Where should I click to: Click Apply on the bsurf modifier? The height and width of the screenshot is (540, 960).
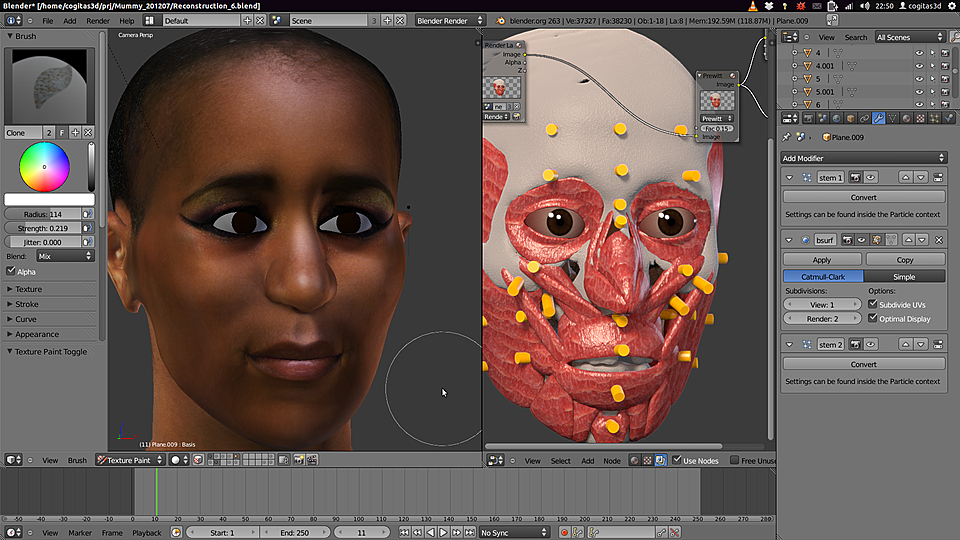pos(821,259)
